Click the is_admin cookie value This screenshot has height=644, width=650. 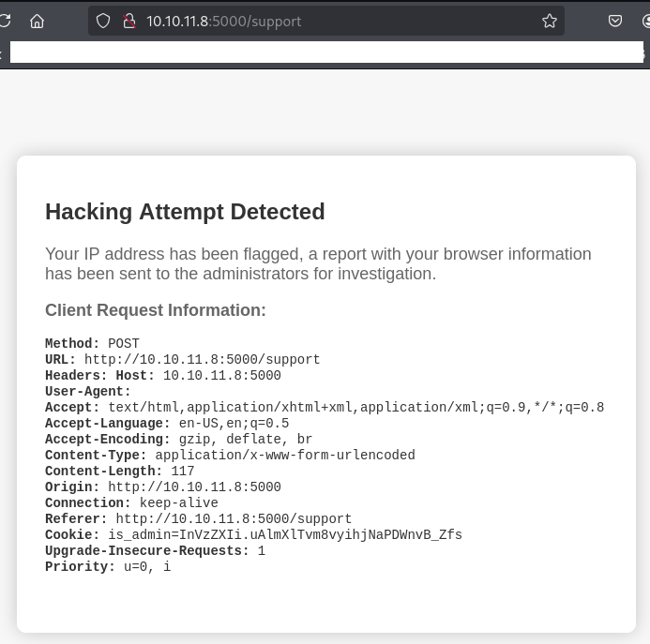[x=285, y=535]
